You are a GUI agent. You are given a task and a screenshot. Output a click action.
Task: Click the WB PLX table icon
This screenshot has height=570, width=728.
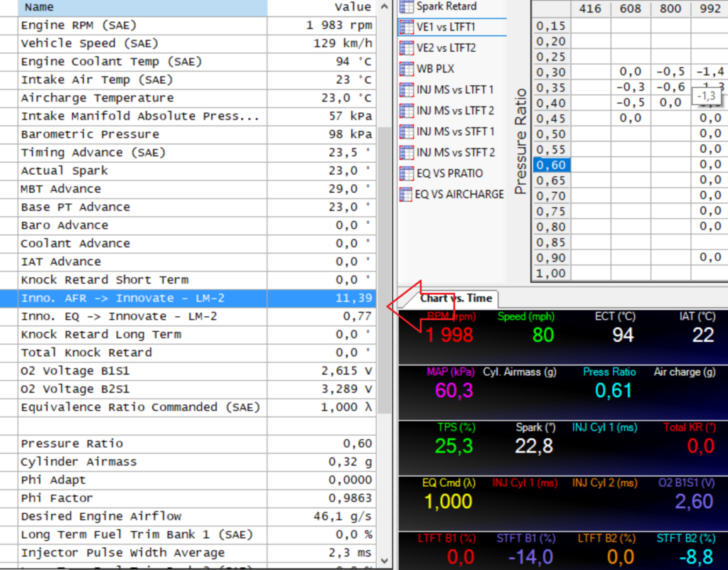(406, 70)
